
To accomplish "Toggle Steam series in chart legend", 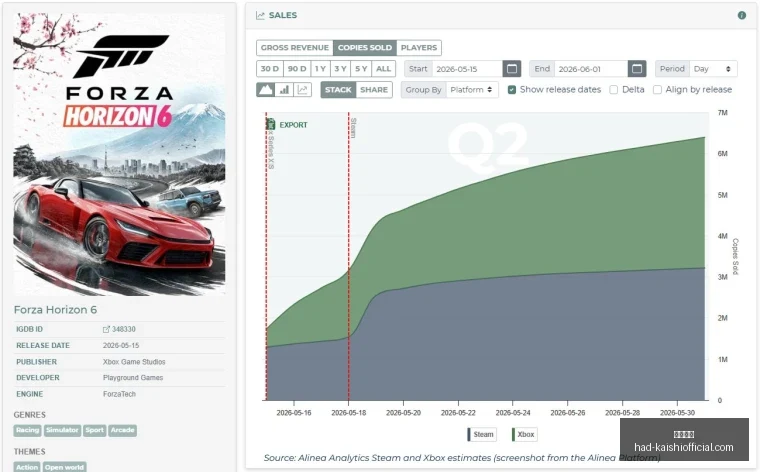I will click(x=480, y=434).
